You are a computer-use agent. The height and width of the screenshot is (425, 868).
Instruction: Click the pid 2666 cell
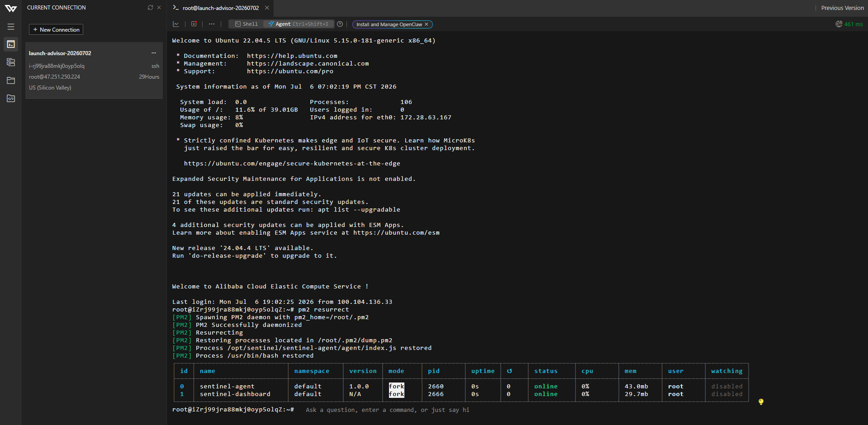pos(436,394)
